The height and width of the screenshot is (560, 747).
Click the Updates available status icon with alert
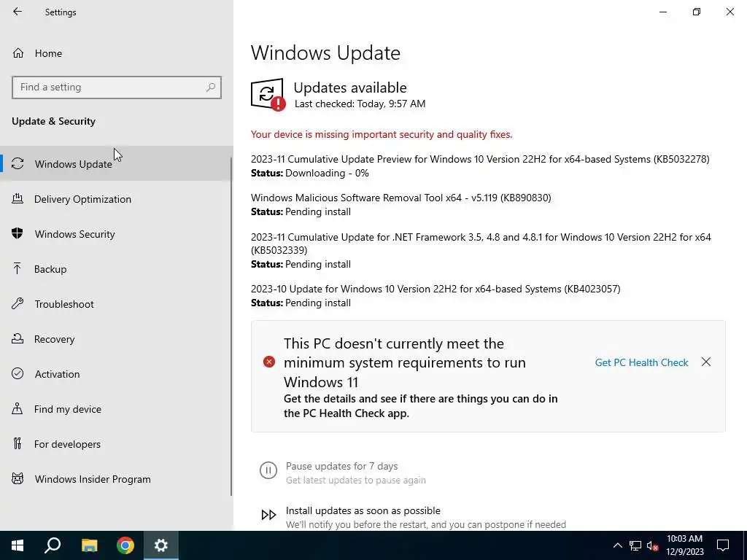(x=268, y=94)
